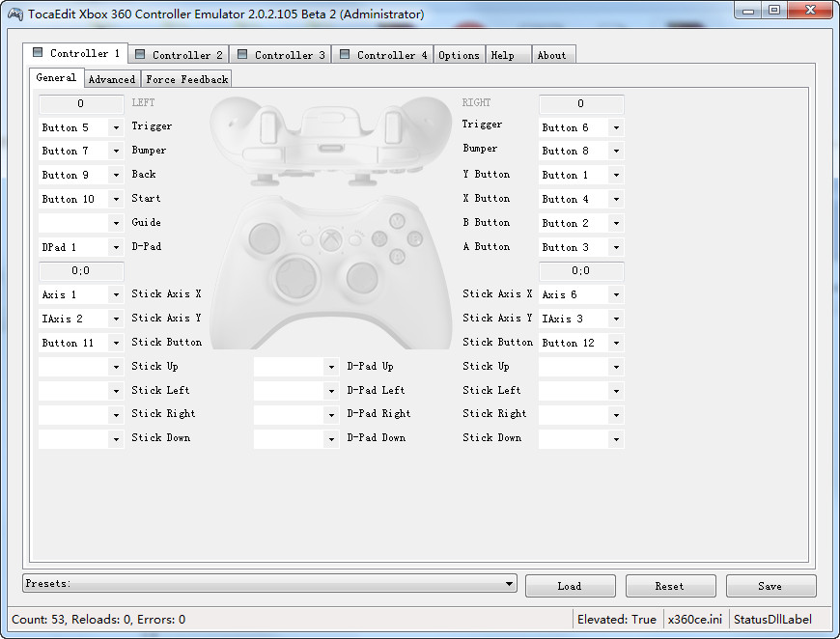Screen dimensions: 840x639
Task: Open the D-Pad Up dropdown
Action: pos(331,367)
